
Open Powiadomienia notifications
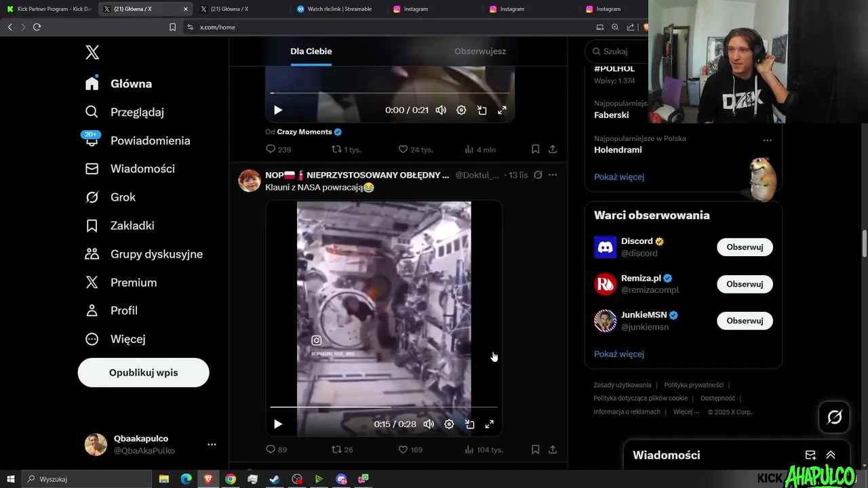click(x=138, y=140)
